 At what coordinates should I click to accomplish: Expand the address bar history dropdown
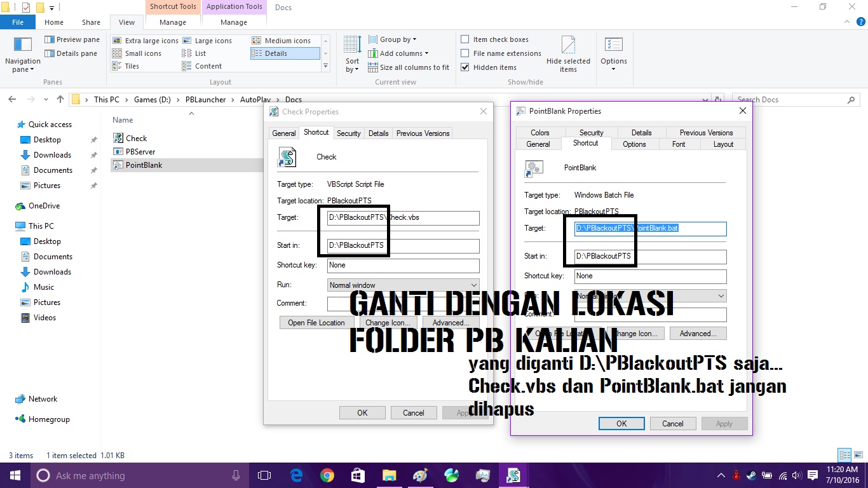pos(707,99)
